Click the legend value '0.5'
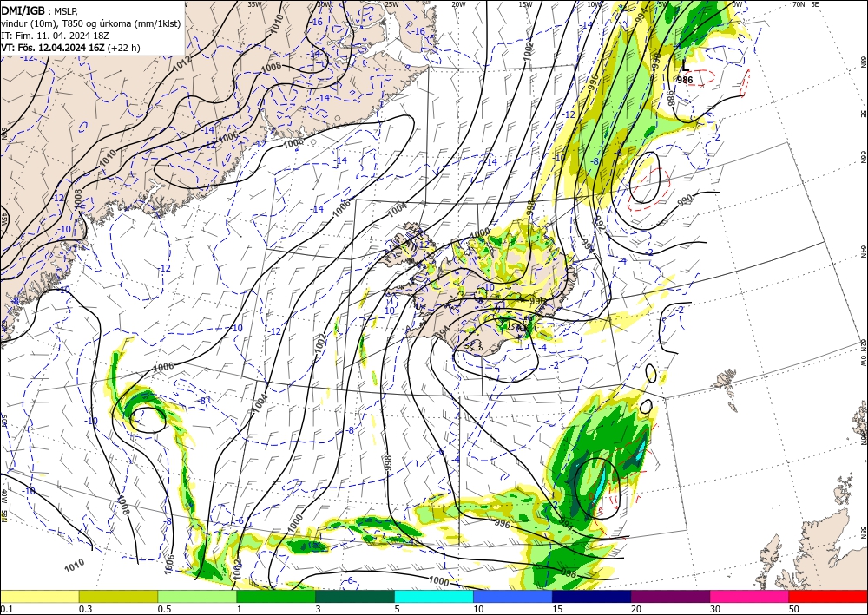 [x=164, y=609]
